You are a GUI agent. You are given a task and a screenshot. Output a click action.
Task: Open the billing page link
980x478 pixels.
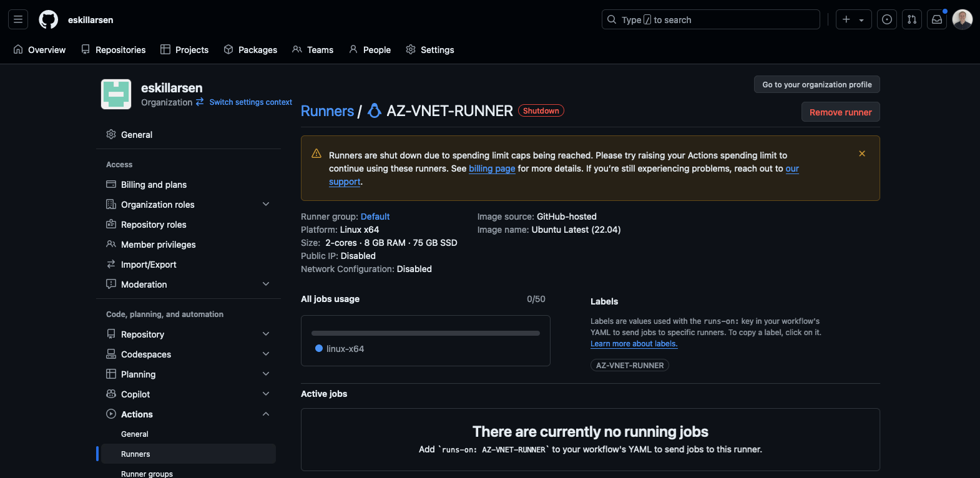coord(492,168)
